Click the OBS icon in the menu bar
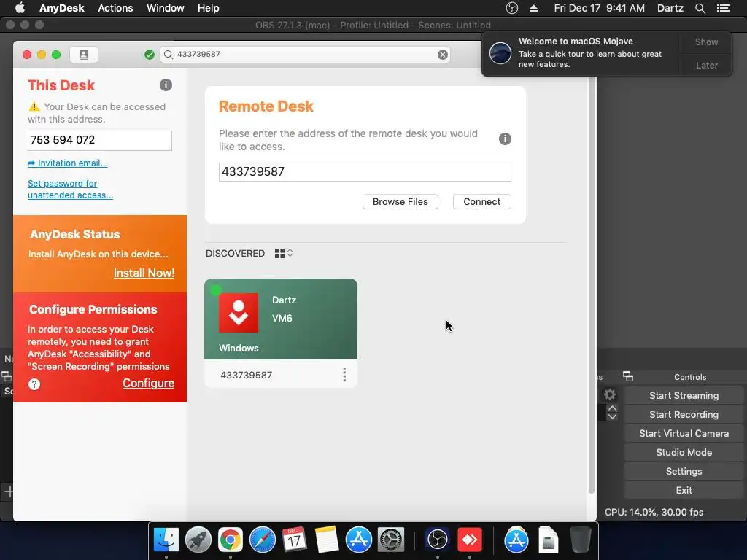 coord(511,8)
